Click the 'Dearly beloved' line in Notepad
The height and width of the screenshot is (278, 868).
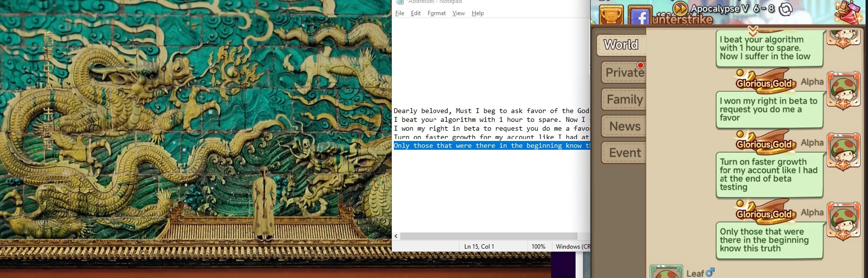pyautogui.click(x=491, y=111)
